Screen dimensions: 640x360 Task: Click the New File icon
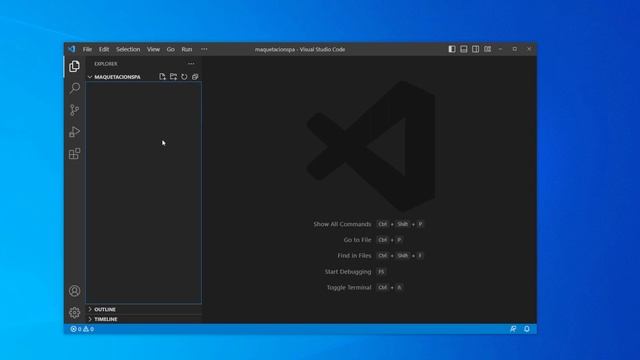tap(162, 77)
